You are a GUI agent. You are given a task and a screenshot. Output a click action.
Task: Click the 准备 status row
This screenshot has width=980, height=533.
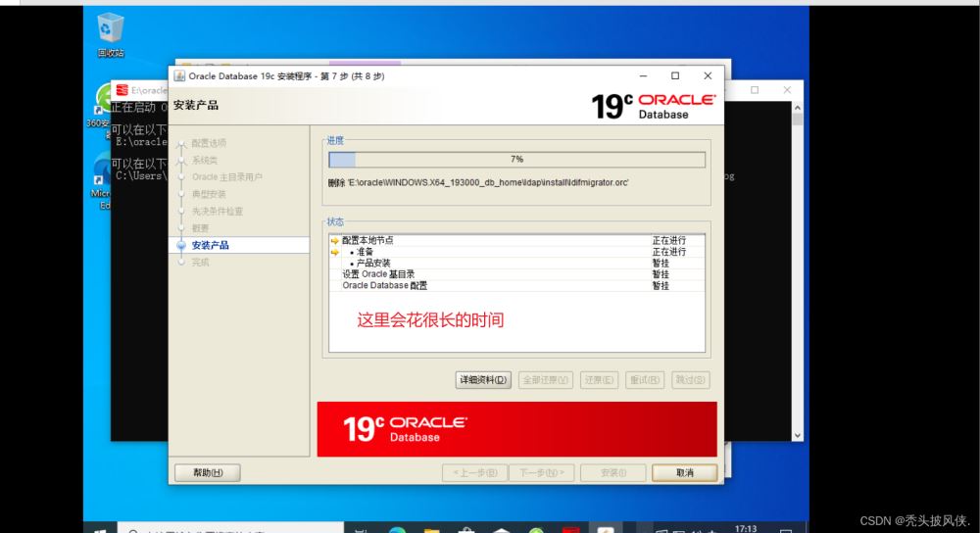click(516, 251)
